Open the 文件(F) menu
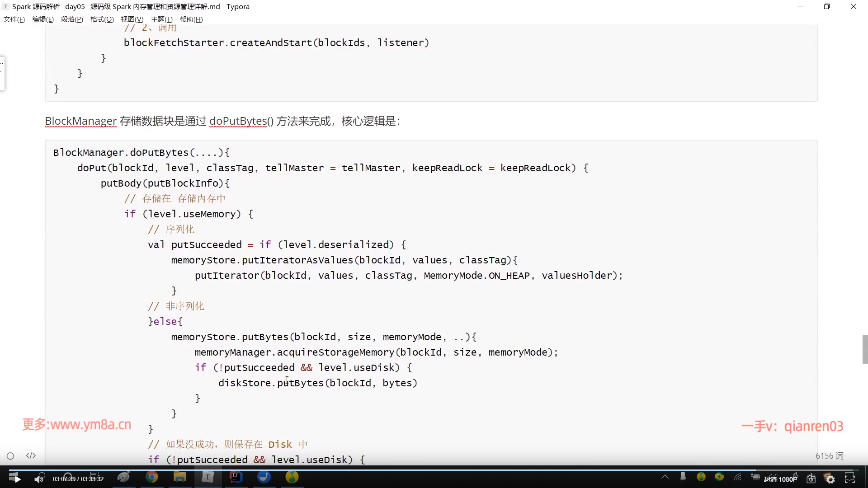The image size is (868, 488). (14, 19)
